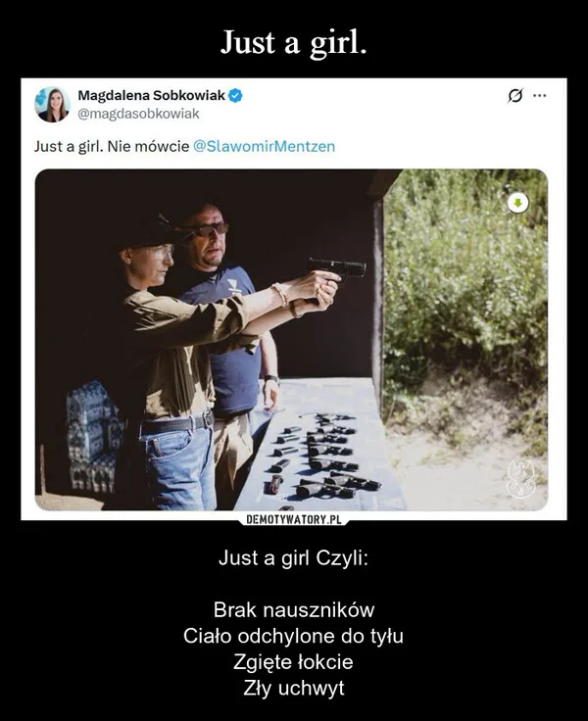Click the 'Ciało odchylone do tyłu' line
Screen dimensions: 588x721
294,636
